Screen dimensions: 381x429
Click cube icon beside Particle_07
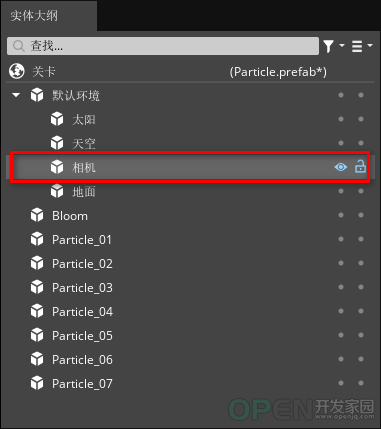[37, 383]
